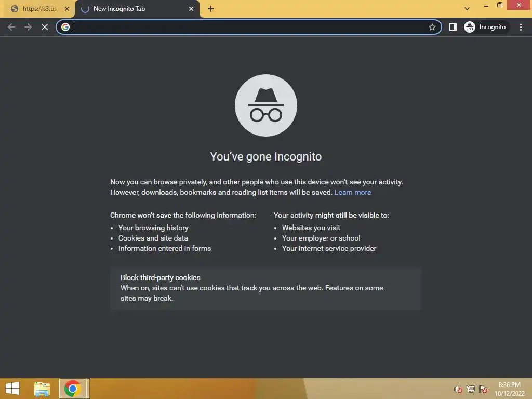Click the incognito hat-and-glasses logo

pyautogui.click(x=265, y=105)
